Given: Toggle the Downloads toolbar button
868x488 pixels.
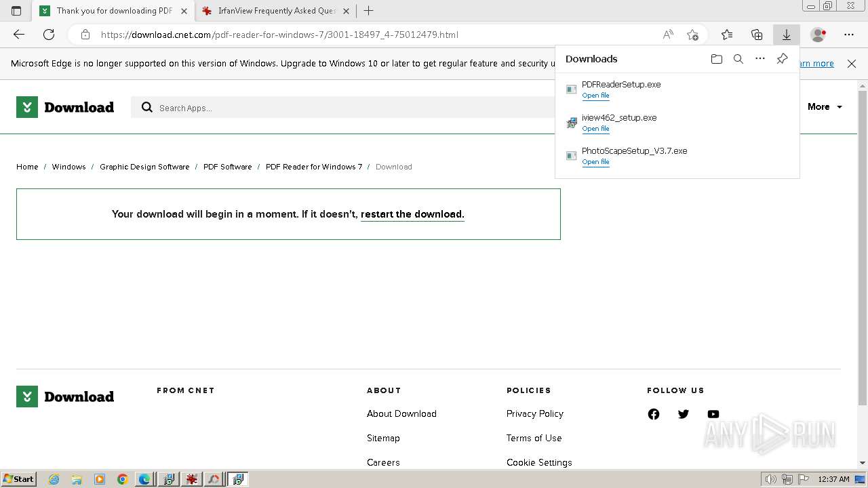Looking at the screenshot, I should 787,35.
